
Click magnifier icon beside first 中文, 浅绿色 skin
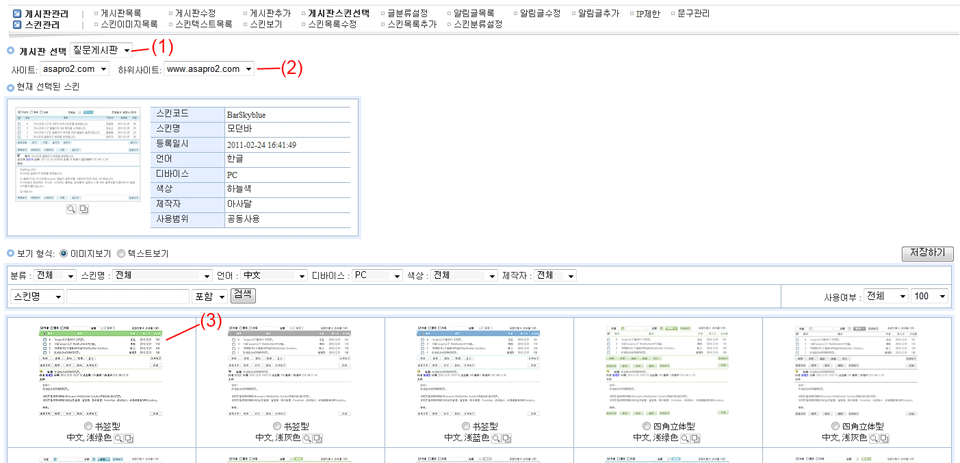118,438
